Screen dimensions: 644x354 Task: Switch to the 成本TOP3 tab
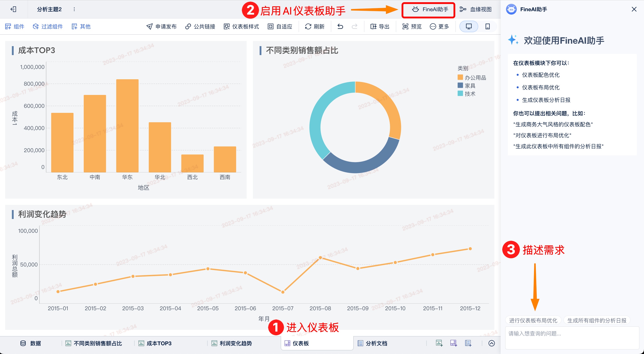[x=155, y=343]
